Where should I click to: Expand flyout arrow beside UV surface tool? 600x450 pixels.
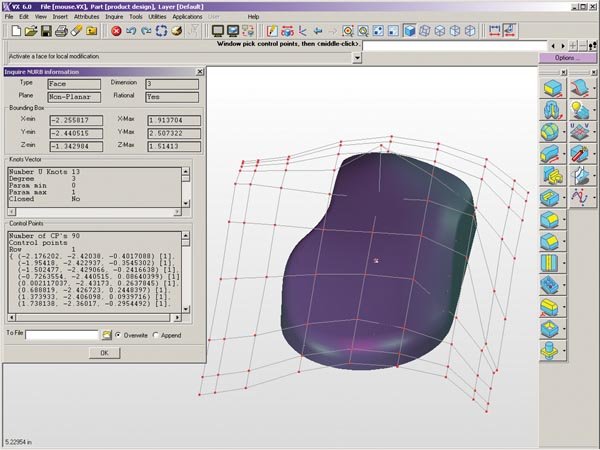[x=594, y=132]
